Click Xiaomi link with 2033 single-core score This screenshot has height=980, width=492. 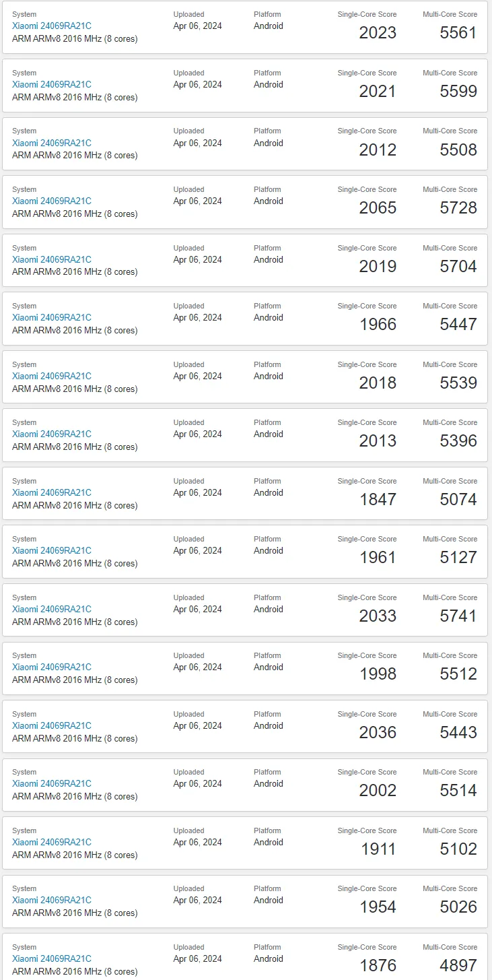[x=52, y=609]
